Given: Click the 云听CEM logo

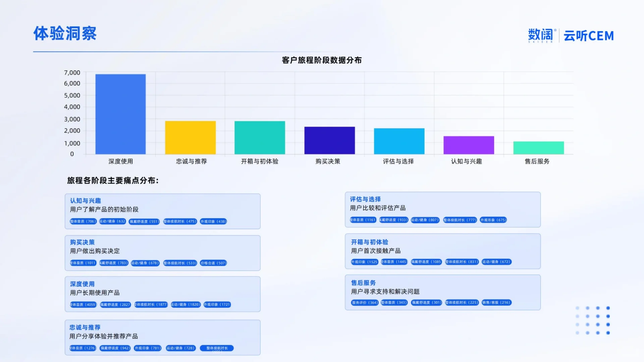Looking at the screenshot, I should (589, 36).
